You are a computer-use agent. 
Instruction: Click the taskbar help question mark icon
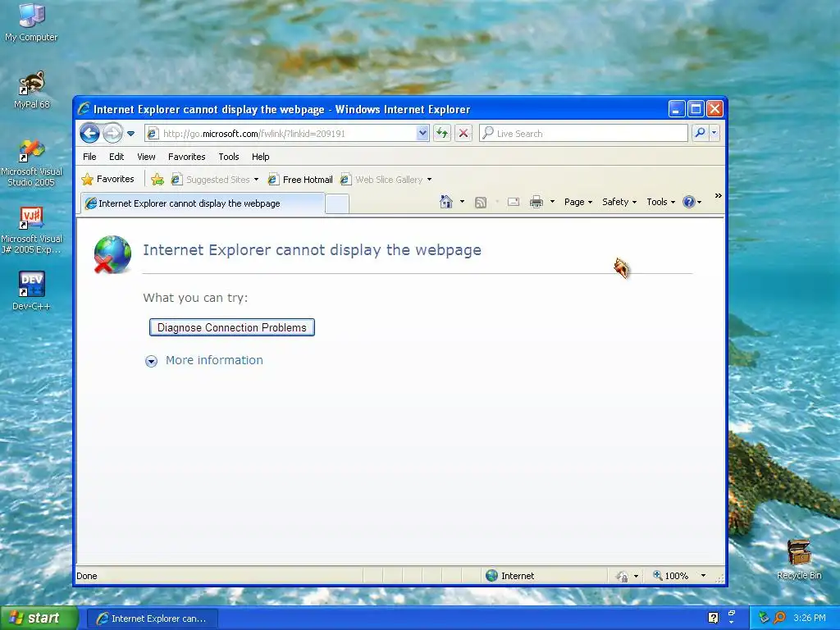(713, 618)
